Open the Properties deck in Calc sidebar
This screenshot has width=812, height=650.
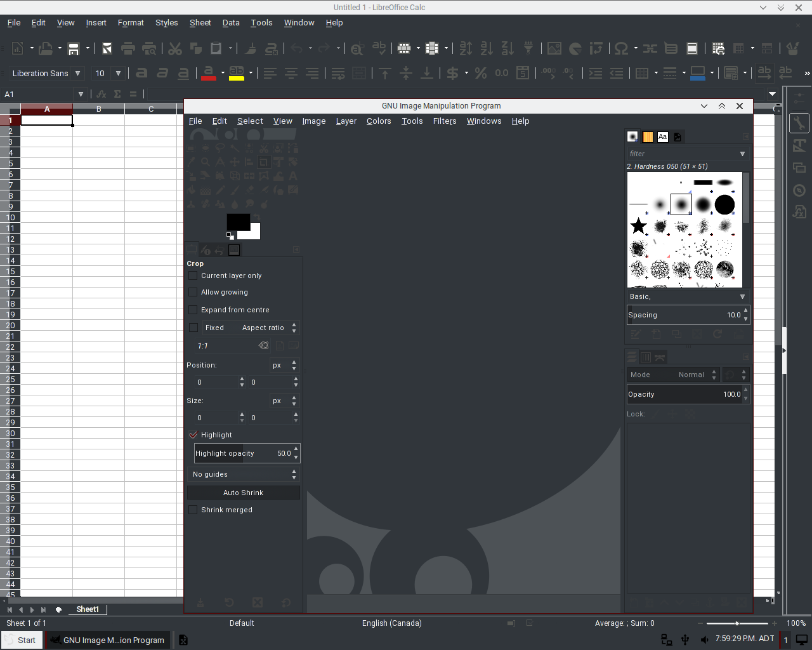pos(799,123)
